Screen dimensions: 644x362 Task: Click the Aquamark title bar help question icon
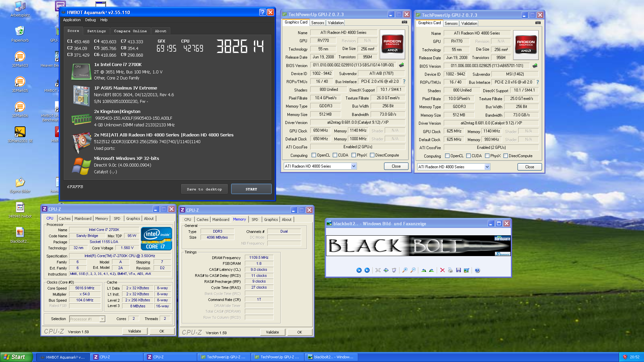tap(263, 12)
